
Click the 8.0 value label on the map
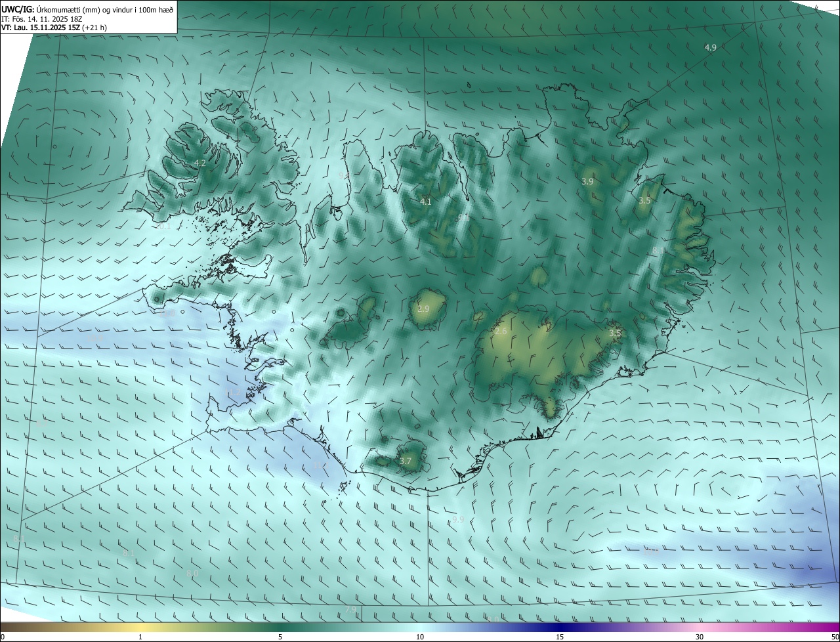(x=192, y=573)
